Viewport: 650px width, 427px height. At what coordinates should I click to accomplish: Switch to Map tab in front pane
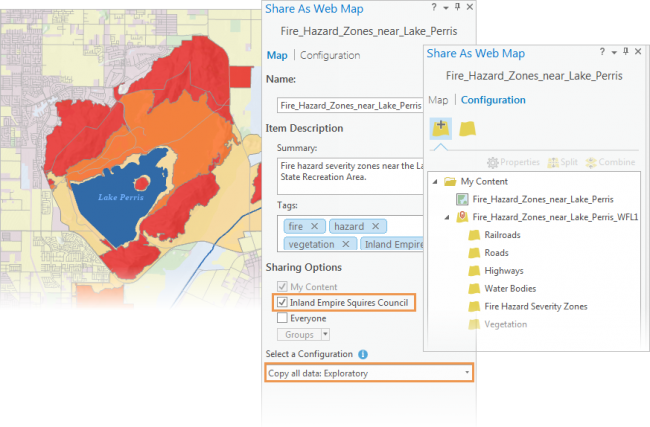click(x=438, y=100)
